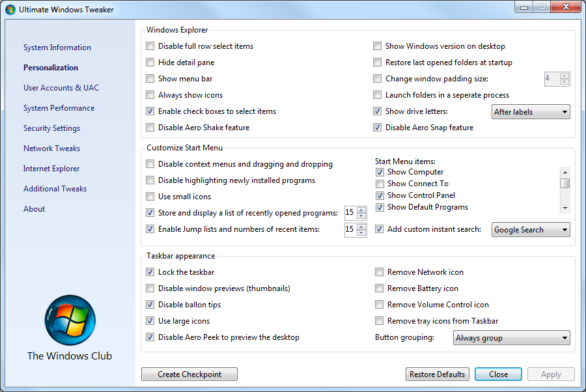Click the Windows Club logo orb
Image resolution: width=586 pixels, height=392 pixels.
[70, 320]
